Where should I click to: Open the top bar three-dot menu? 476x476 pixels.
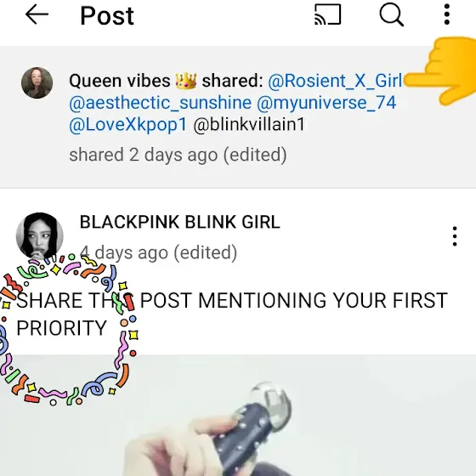click(446, 14)
